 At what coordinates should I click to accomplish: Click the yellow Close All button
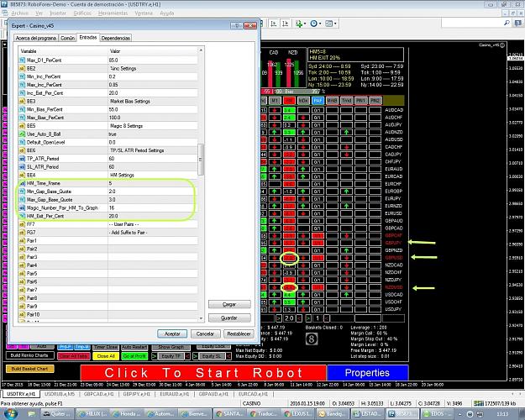(106, 356)
